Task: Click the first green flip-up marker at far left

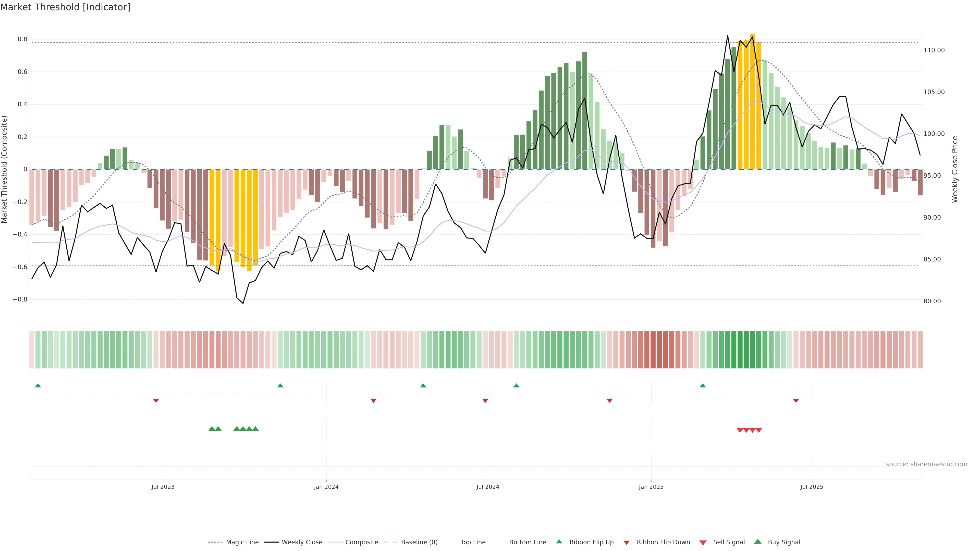Action: click(x=38, y=386)
